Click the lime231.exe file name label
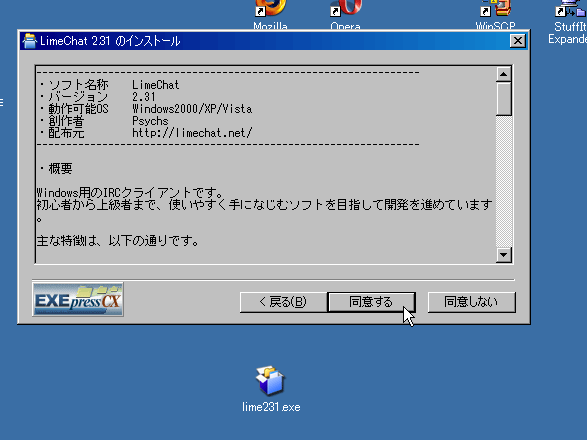This screenshot has width=587, height=440. 271,407
